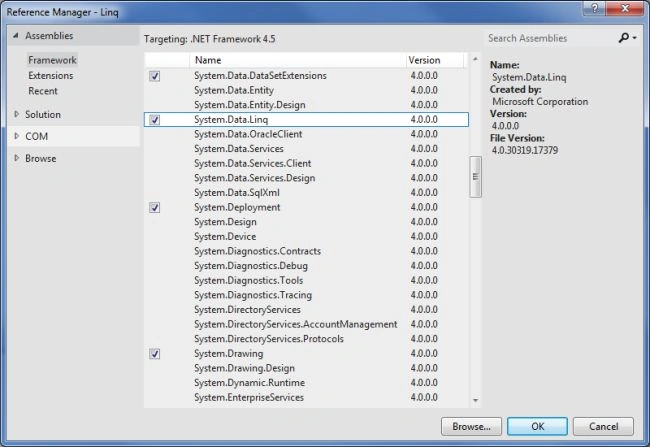650x447 pixels.
Task: Select System.Diagnostics.Contracts row
Action: [x=306, y=251]
